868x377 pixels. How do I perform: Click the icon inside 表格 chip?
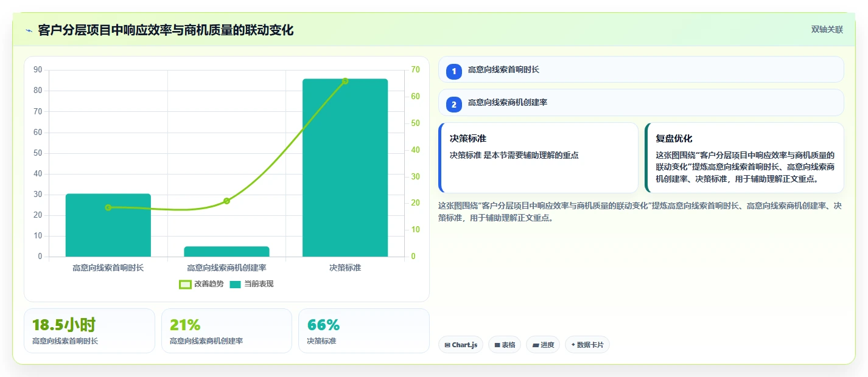click(x=497, y=345)
